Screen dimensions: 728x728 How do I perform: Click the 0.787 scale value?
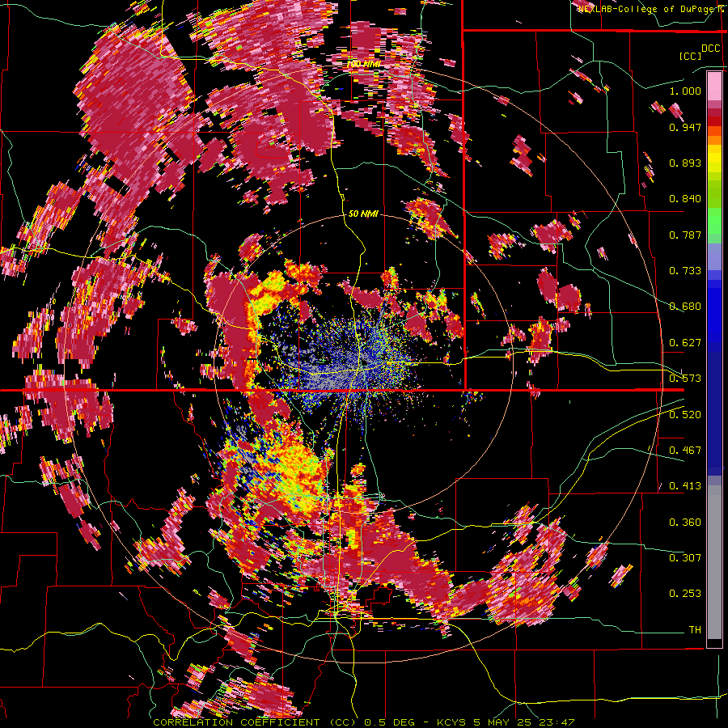click(x=685, y=235)
